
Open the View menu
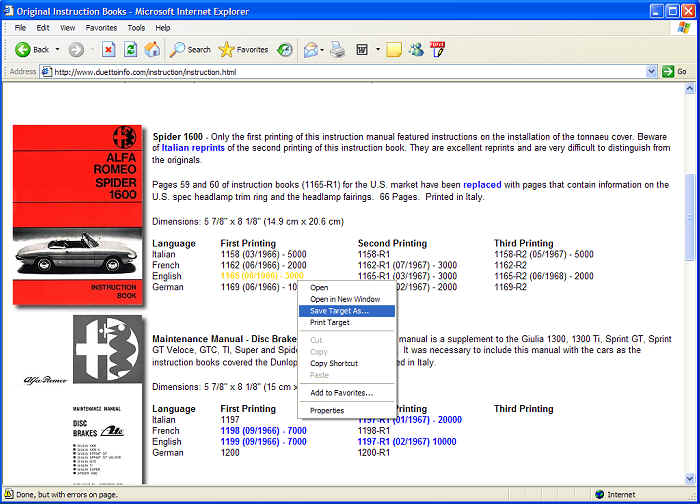click(67, 28)
